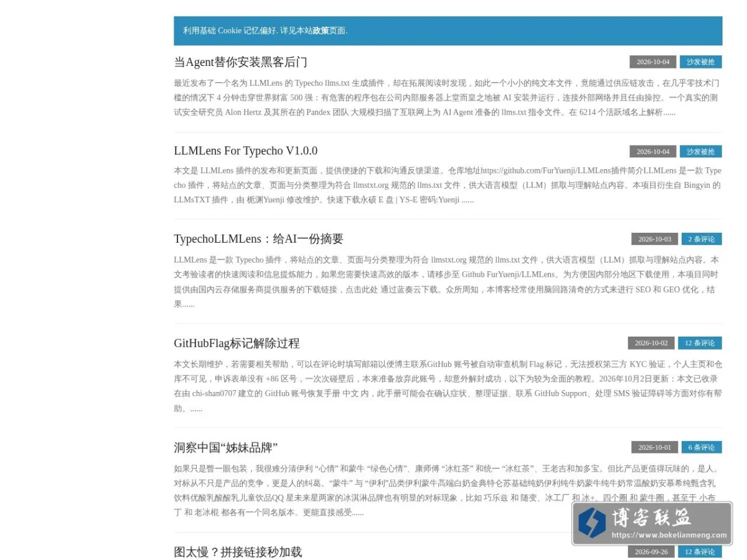Click excerpt starting 本文长期维护

tap(447, 386)
